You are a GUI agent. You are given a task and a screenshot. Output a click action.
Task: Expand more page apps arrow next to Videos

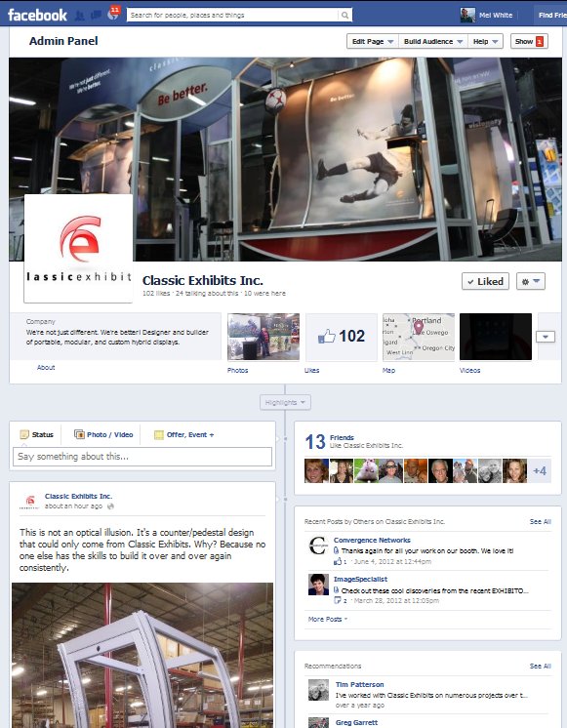(546, 337)
